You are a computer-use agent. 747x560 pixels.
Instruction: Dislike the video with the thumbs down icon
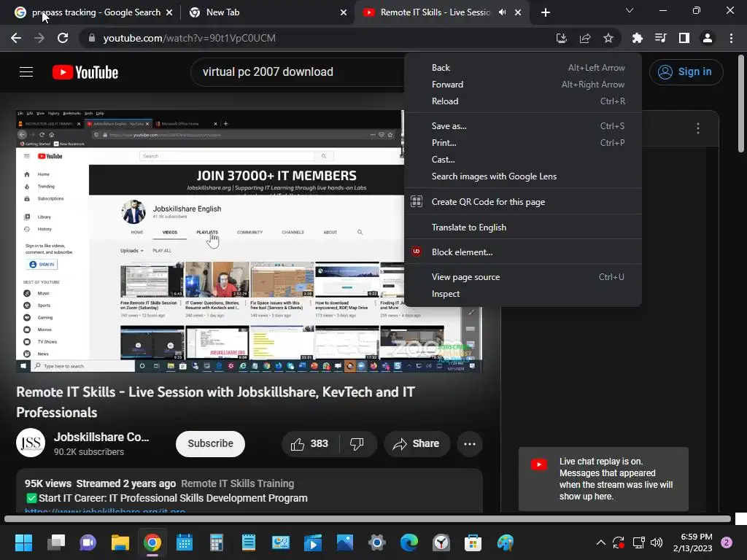(x=357, y=444)
